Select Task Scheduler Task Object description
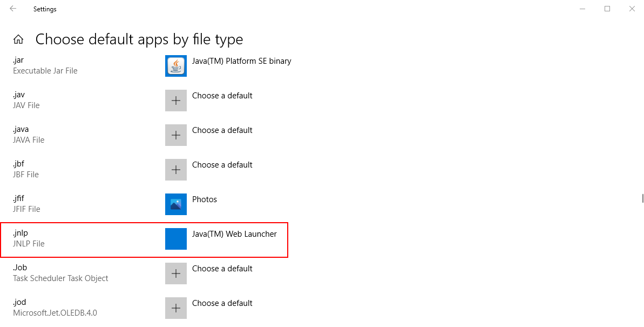The image size is (644, 327). [x=60, y=278]
